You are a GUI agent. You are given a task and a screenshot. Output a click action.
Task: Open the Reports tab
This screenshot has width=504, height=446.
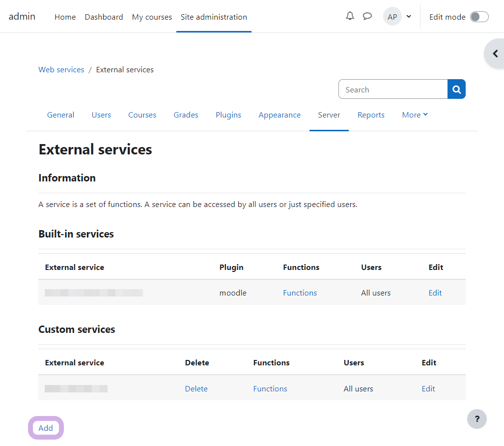click(x=371, y=115)
